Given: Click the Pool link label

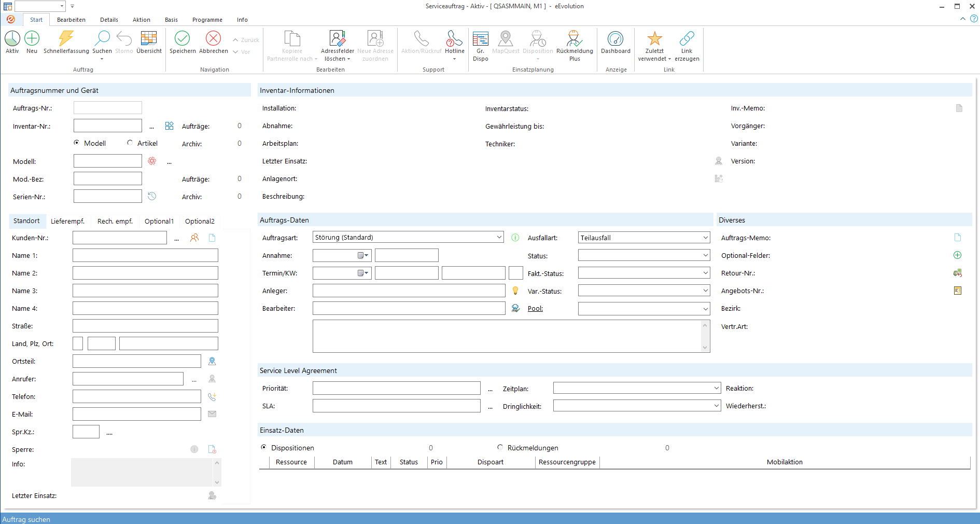Looking at the screenshot, I should coord(535,308).
